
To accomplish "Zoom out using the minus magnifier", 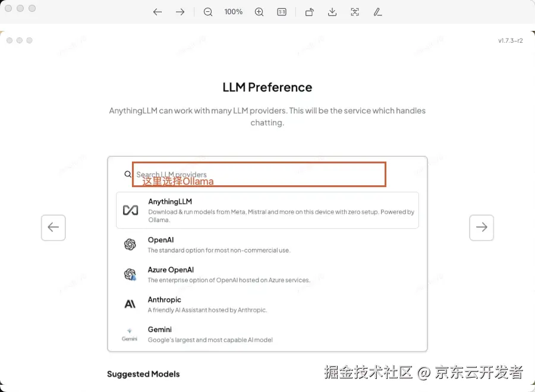I will [208, 12].
